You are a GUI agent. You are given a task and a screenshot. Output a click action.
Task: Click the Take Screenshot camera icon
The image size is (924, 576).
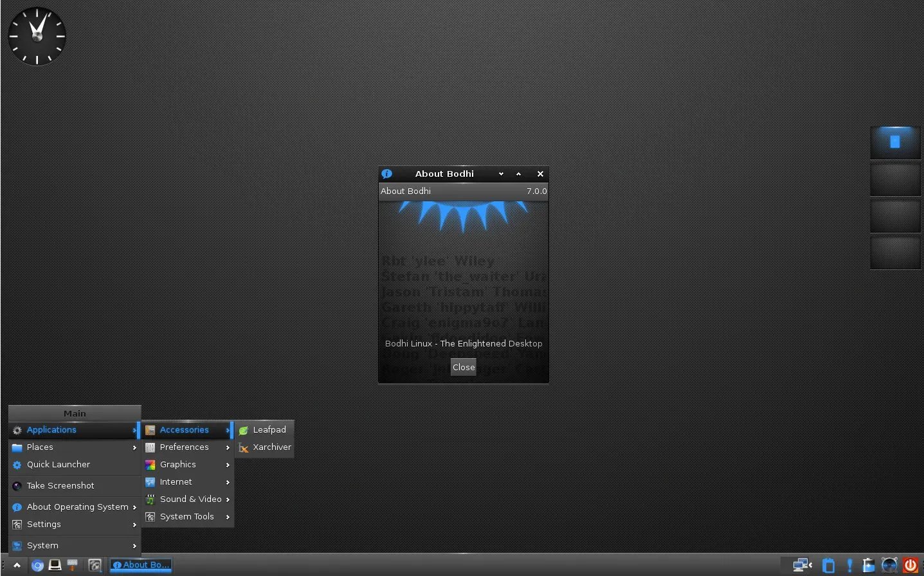pyautogui.click(x=17, y=486)
